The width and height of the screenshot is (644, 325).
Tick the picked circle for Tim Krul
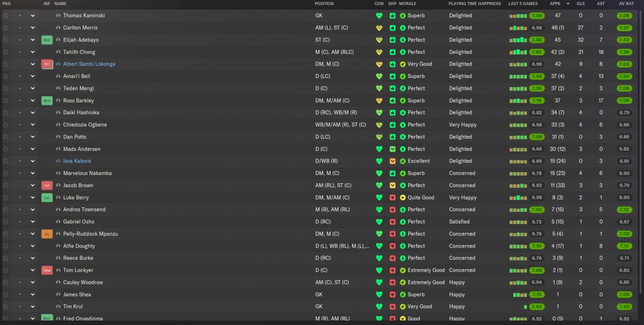point(6,306)
